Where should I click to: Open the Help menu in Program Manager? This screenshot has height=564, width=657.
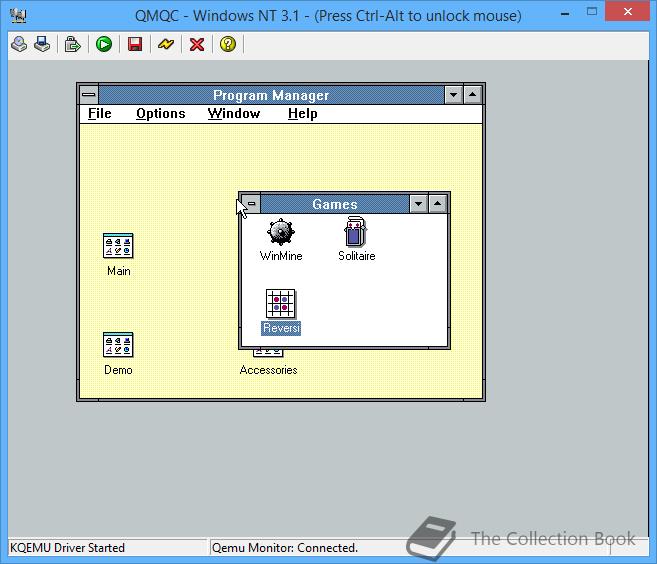coord(303,114)
